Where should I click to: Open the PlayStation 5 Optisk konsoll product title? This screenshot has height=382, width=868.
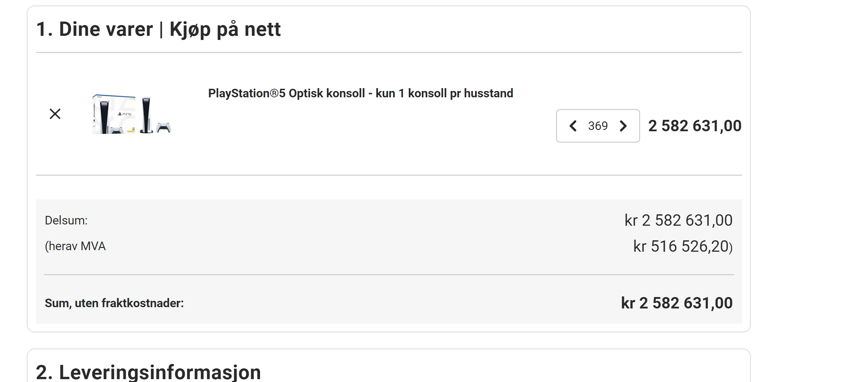click(361, 93)
